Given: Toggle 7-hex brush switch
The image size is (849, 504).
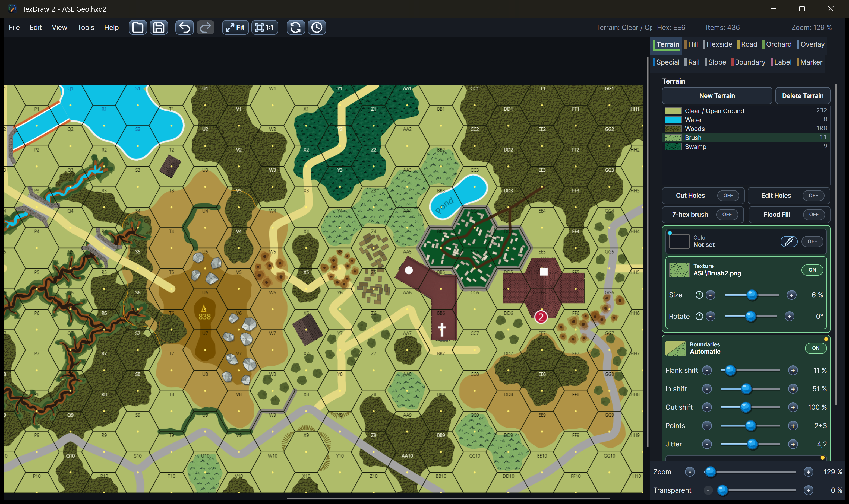Looking at the screenshot, I should [x=727, y=215].
